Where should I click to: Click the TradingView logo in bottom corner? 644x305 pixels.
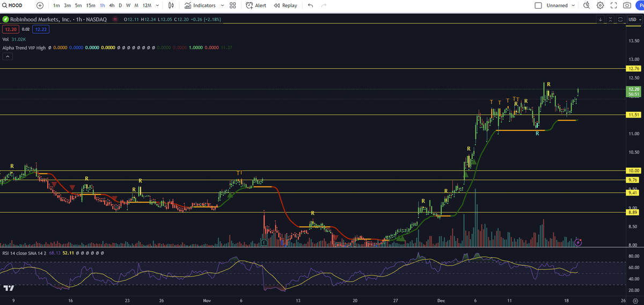tap(8, 288)
